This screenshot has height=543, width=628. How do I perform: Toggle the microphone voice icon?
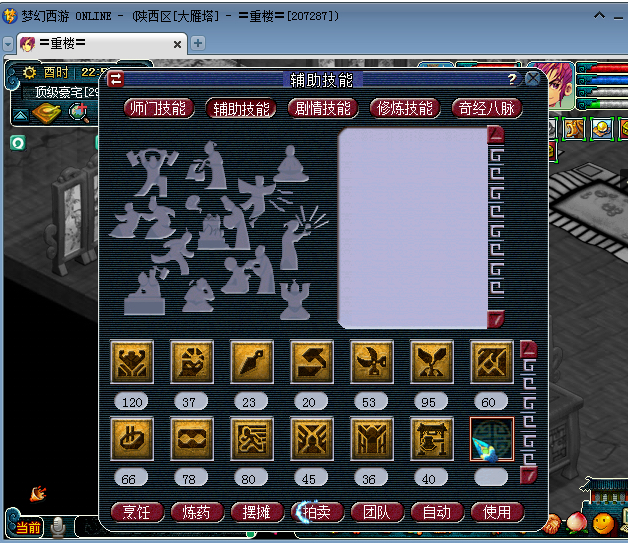pyautogui.click(x=58, y=527)
